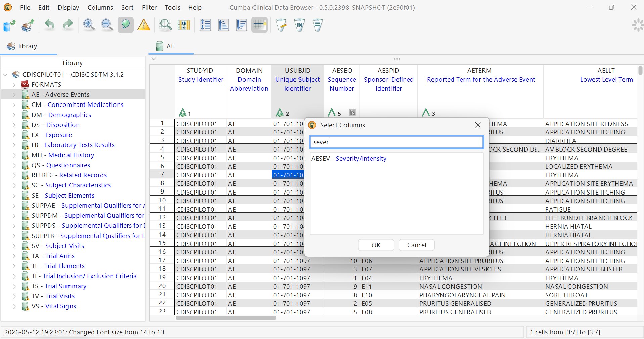The image size is (644, 339).
Task: Open the Edit menu
Action: pyautogui.click(x=44, y=7)
